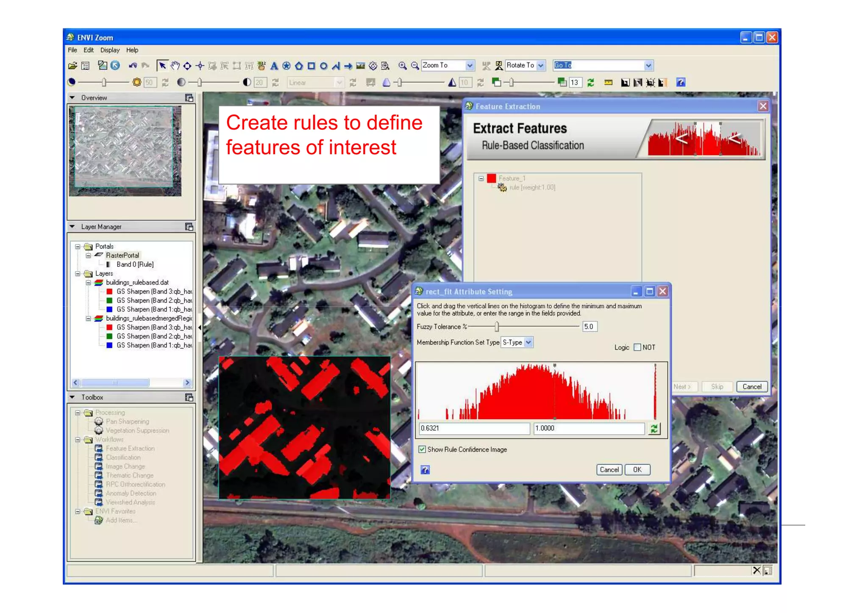Viewport: 868px width, 613px height.
Task: Click the undo arrow in the toolbar
Action: pyautogui.click(x=133, y=66)
